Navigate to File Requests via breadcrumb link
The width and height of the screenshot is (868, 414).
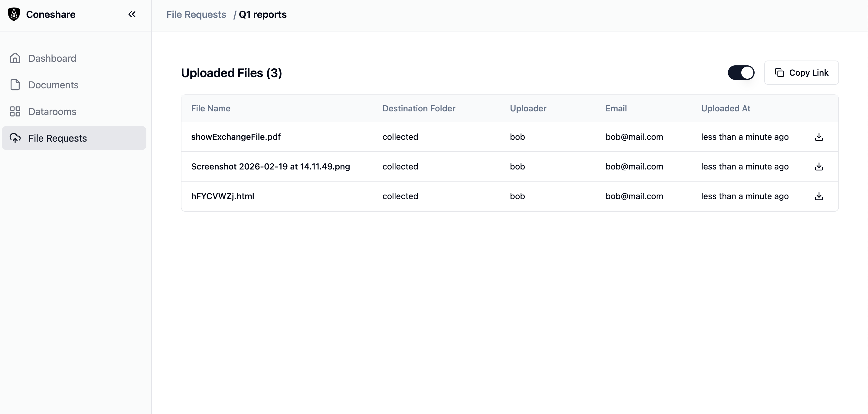(x=196, y=15)
